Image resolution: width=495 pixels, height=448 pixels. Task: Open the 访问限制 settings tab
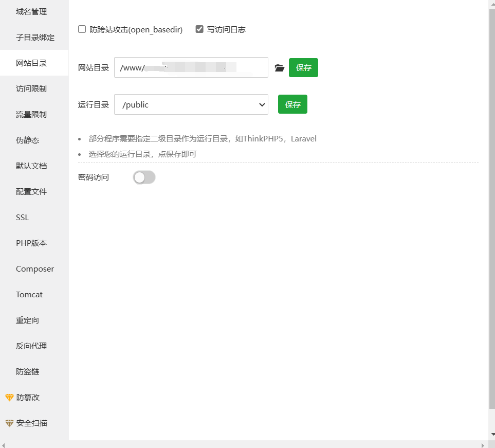(31, 88)
